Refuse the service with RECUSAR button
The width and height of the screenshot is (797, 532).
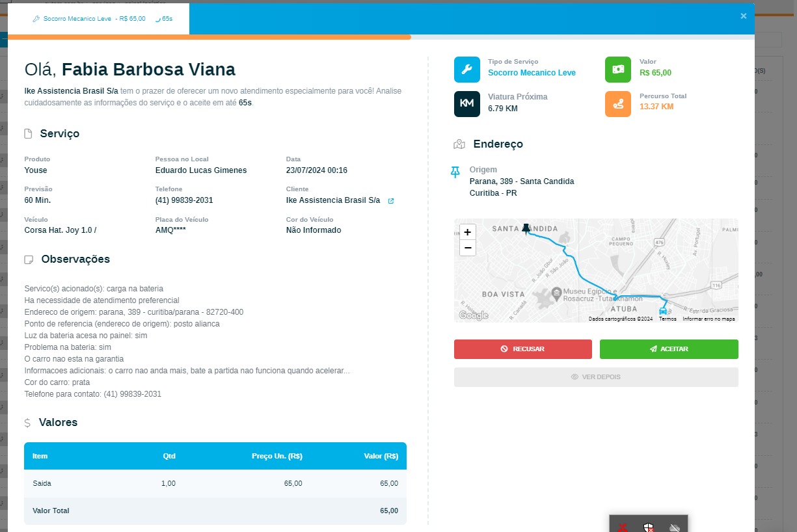[523, 349]
